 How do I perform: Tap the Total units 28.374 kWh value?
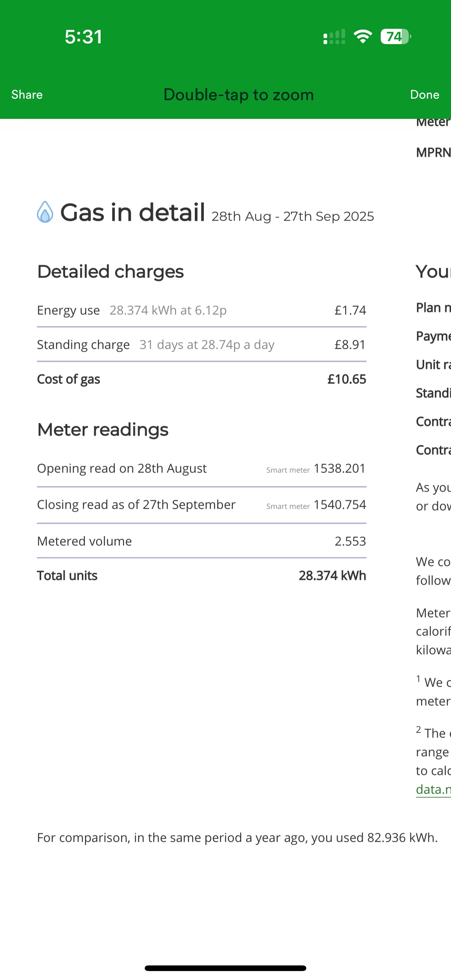332,576
